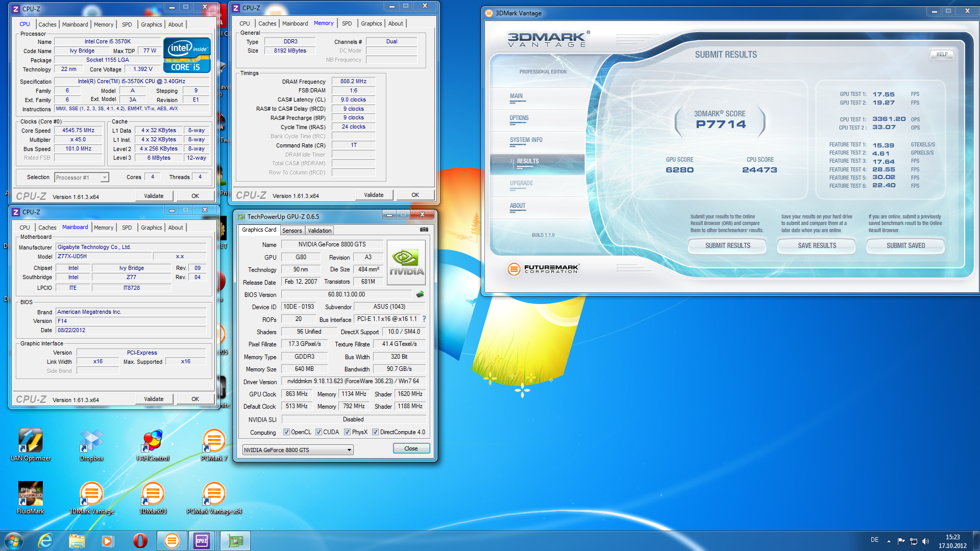Click the Show desktop strip
The height and width of the screenshot is (551, 980).
976,541
